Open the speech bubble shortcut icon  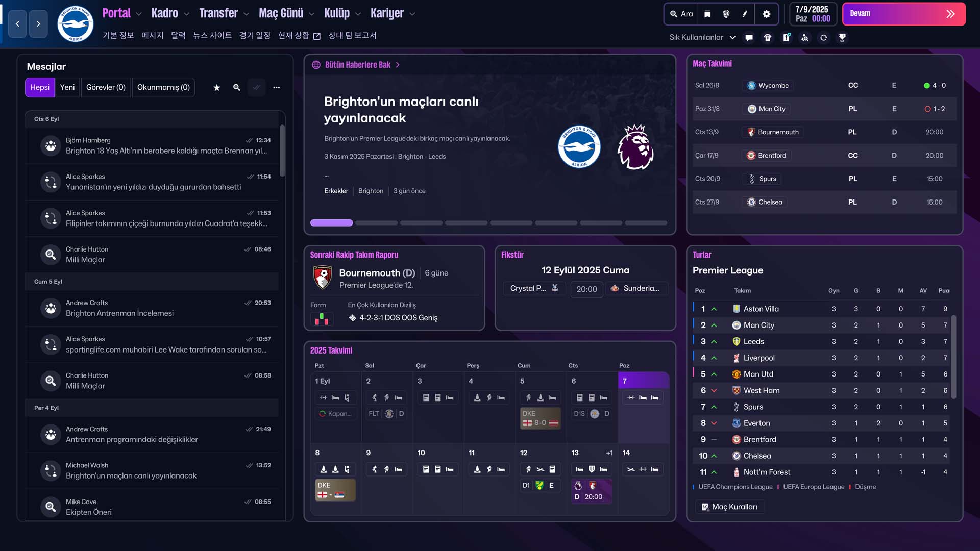[749, 37]
